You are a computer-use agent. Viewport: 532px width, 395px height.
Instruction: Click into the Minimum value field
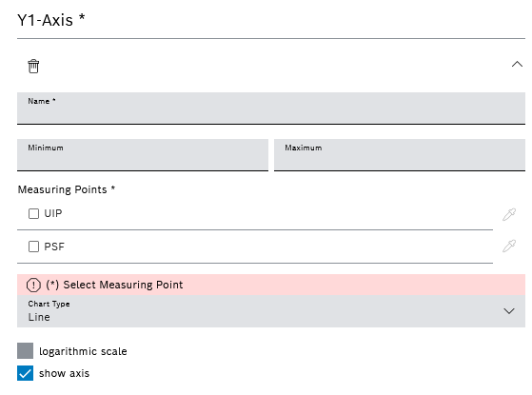(143, 155)
